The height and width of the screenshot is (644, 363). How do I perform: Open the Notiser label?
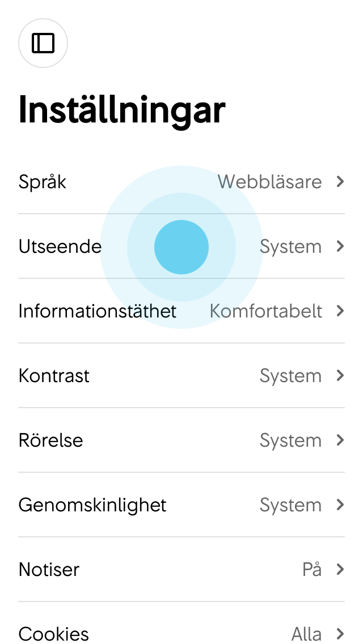(49, 569)
